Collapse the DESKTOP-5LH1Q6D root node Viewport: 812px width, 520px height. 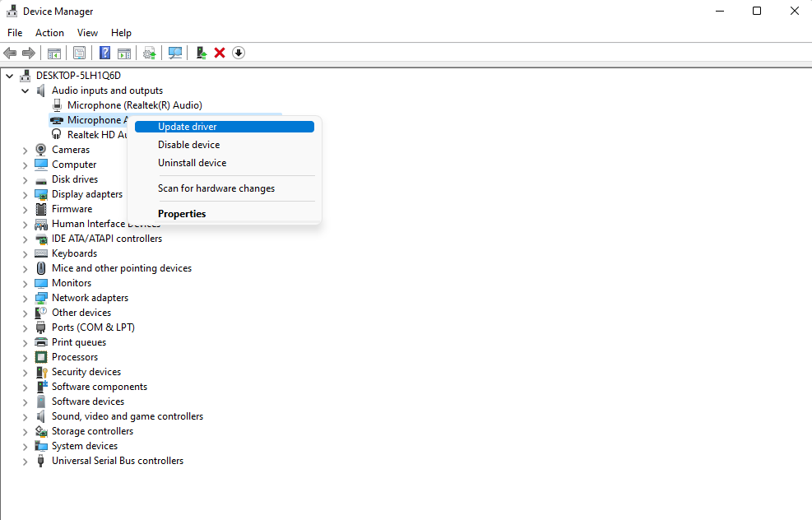[9, 76]
